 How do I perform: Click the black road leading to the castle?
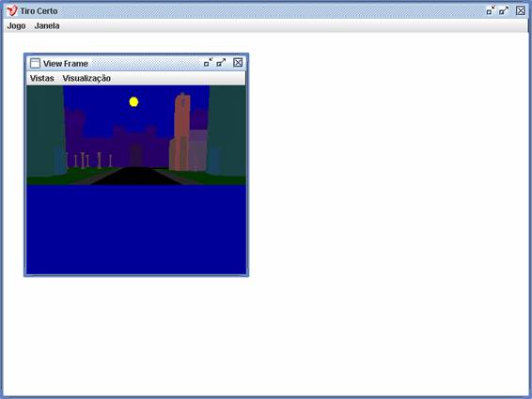point(136,176)
